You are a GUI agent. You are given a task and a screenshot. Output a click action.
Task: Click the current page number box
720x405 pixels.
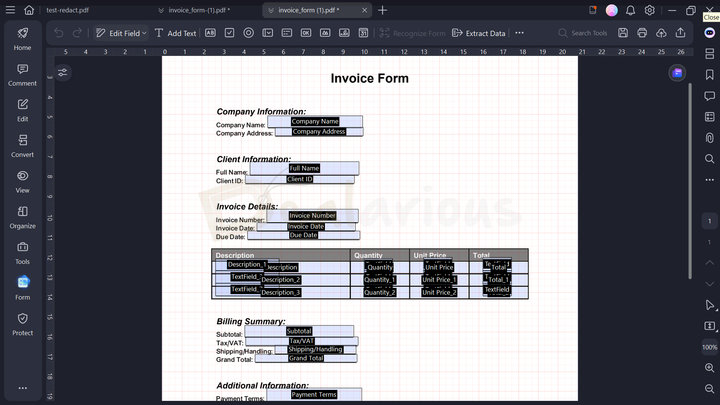click(709, 221)
